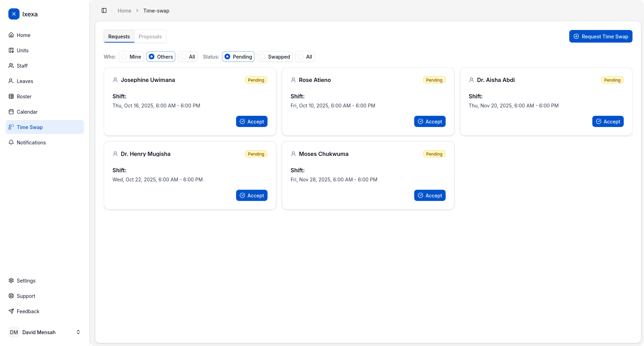Open Notifications bell item
This screenshot has height=346, width=644.
click(x=31, y=143)
